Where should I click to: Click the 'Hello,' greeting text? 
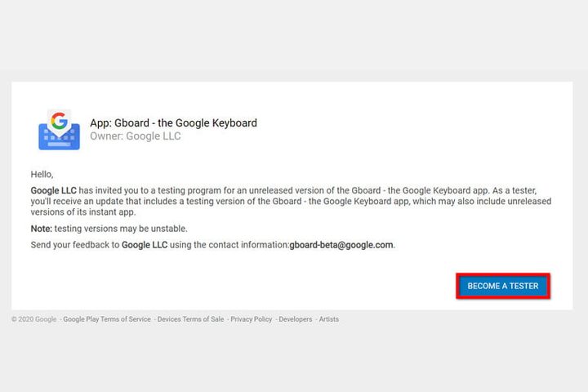click(x=42, y=174)
